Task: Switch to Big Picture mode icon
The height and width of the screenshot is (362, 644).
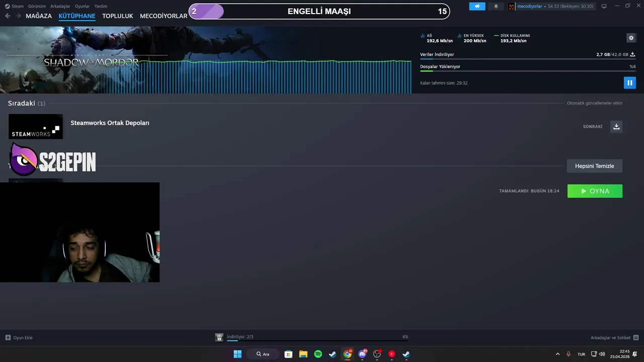Action: [604, 6]
